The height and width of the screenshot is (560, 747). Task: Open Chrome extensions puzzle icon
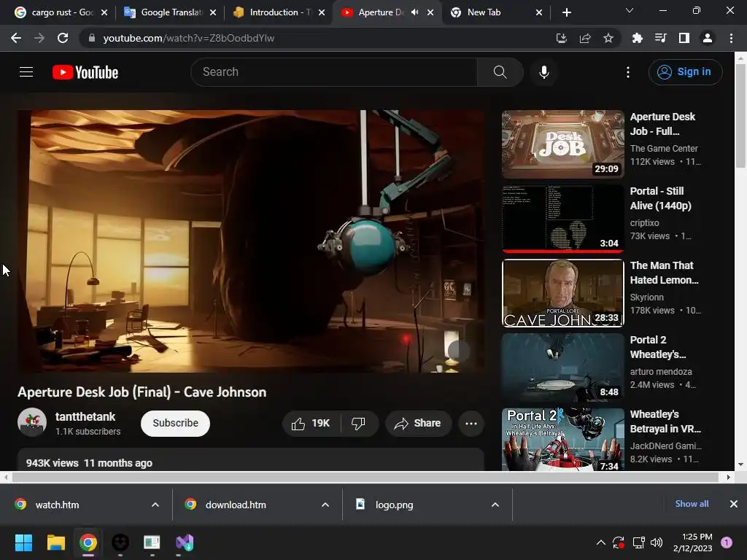point(637,38)
